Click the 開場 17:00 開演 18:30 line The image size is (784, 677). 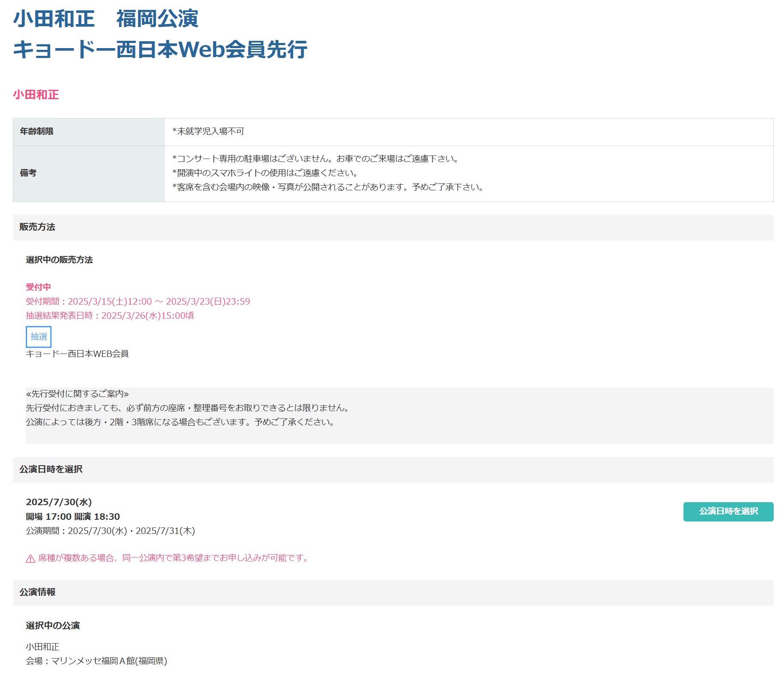pyautogui.click(x=73, y=517)
